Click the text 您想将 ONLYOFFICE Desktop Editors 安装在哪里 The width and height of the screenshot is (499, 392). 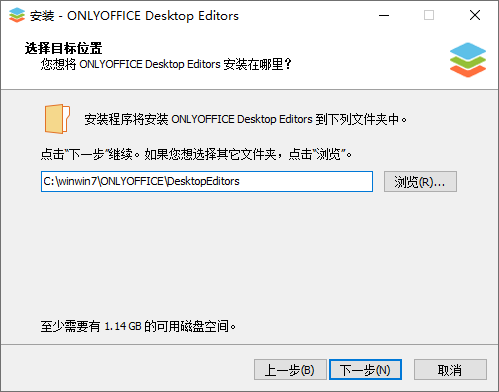tap(166, 64)
